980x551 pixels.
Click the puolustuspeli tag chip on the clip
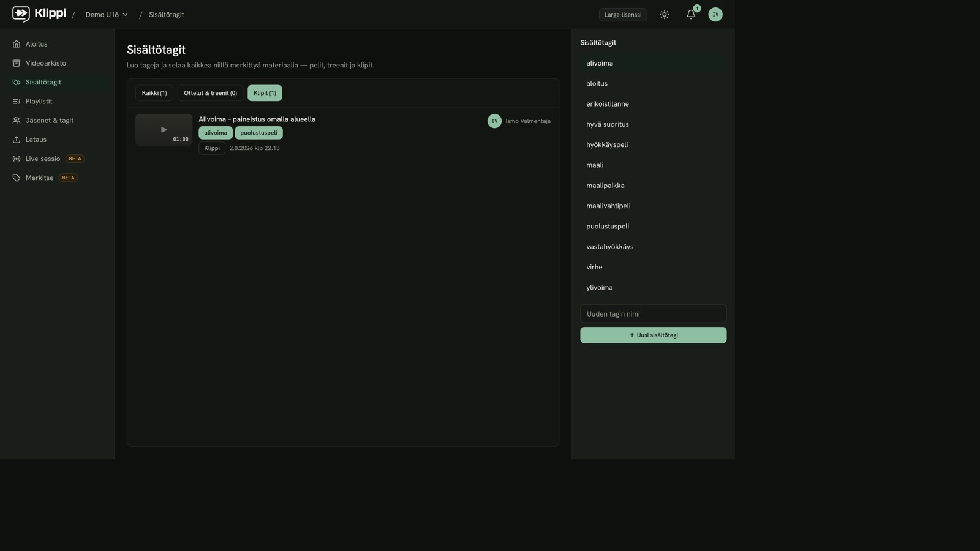(x=258, y=133)
